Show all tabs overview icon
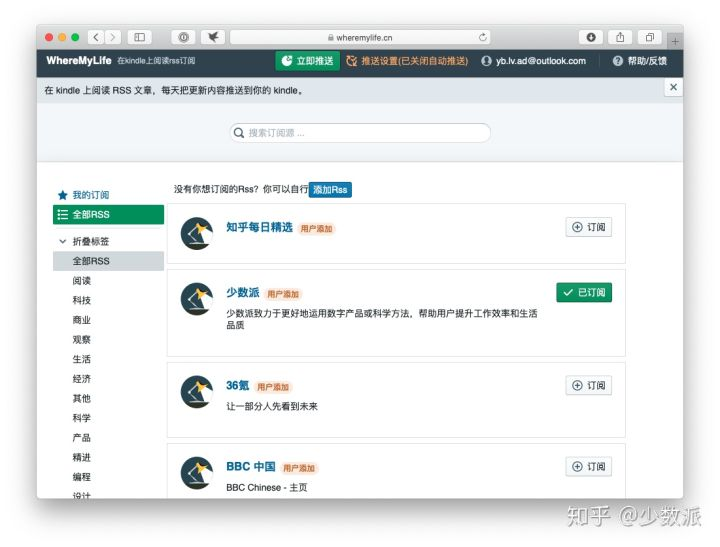The width and height of the screenshot is (720, 547). point(649,37)
